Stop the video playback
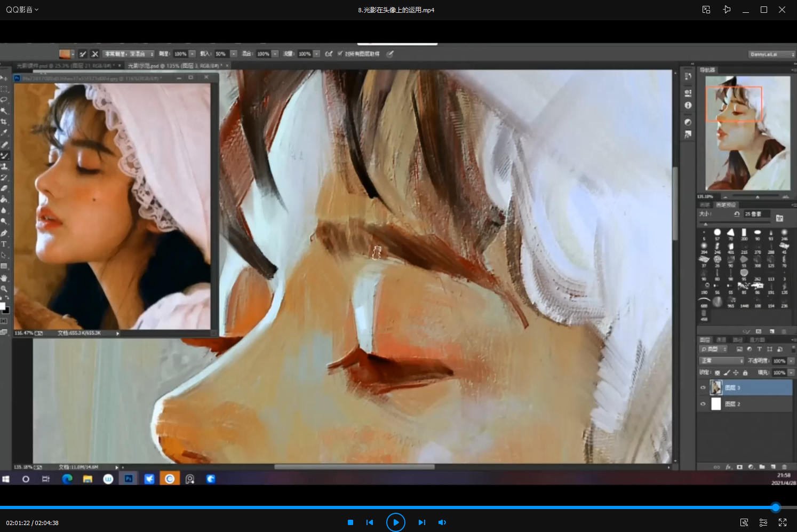 [x=350, y=522]
